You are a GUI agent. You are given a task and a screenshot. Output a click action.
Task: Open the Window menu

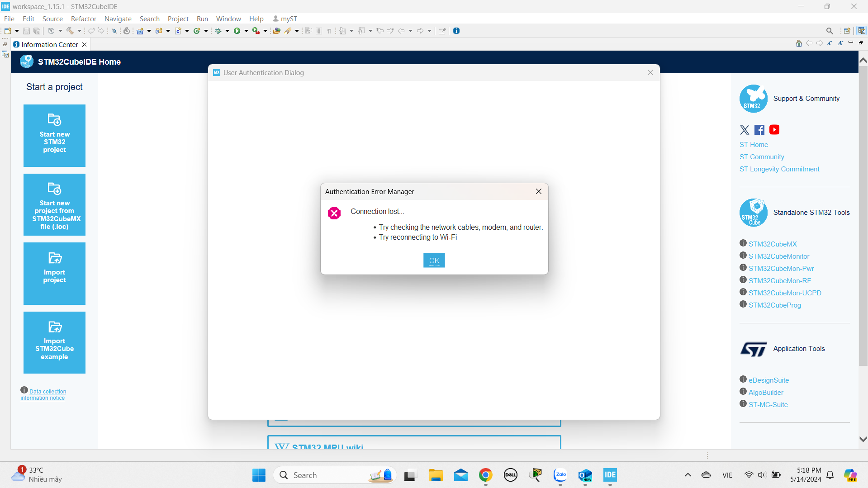[x=228, y=19]
